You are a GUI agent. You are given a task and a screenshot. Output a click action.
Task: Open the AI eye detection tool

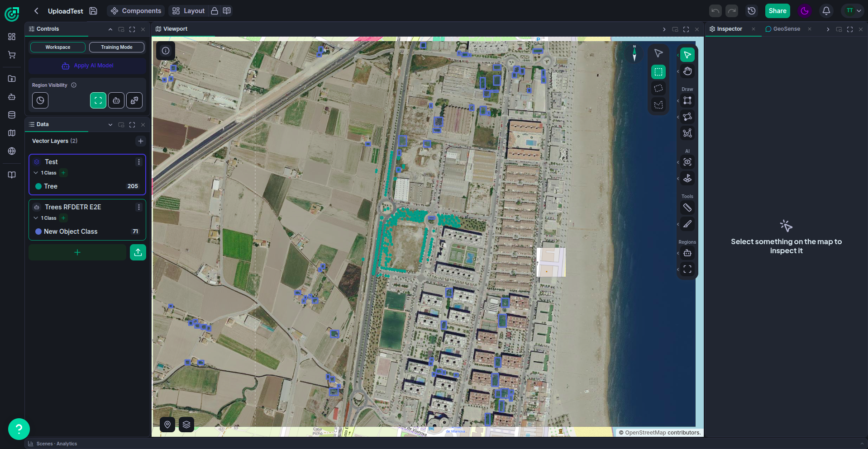click(687, 162)
